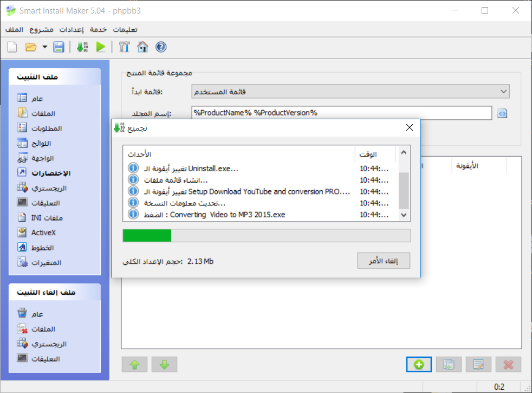Screen dimensions: 532x393
Task: Click the الوقت column header
Action: pyautogui.click(x=375, y=154)
